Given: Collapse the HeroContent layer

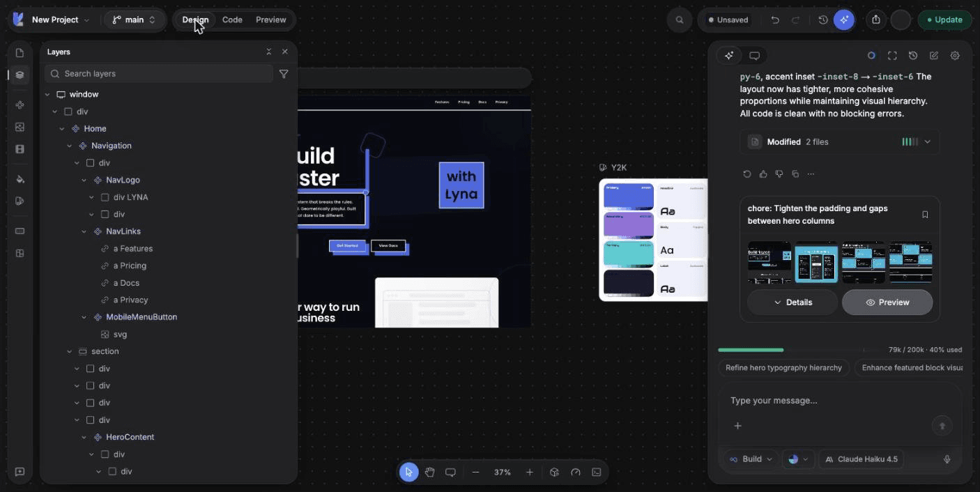Looking at the screenshot, I should pyautogui.click(x=84, y=437).
